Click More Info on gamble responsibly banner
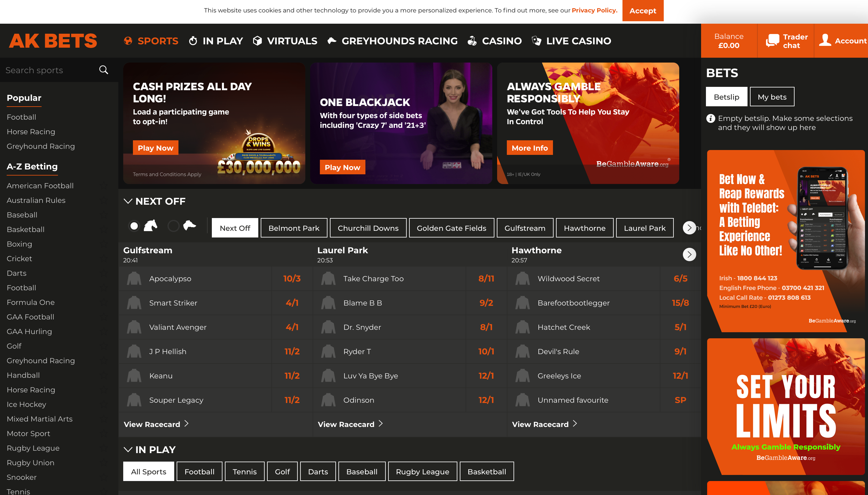 (530, 148)
